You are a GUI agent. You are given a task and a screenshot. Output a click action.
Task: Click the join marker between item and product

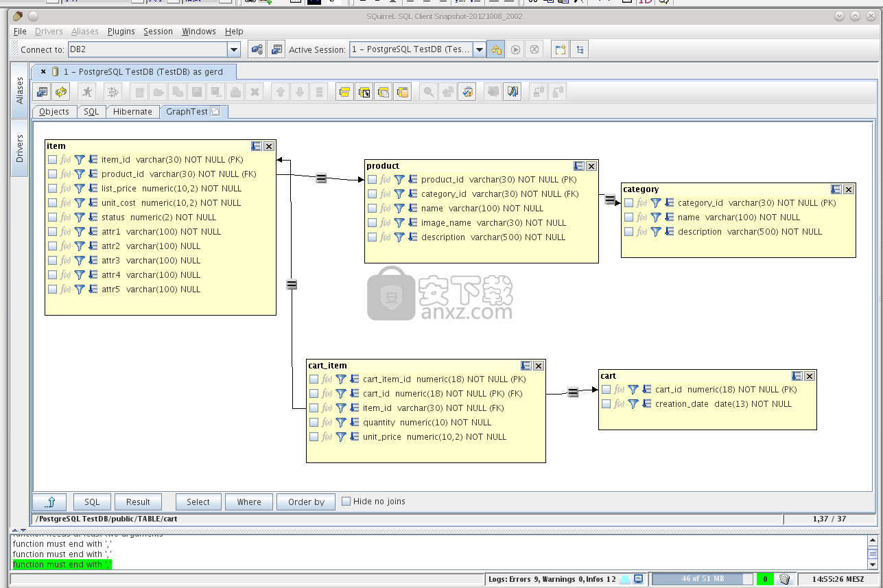click(321, 178)
